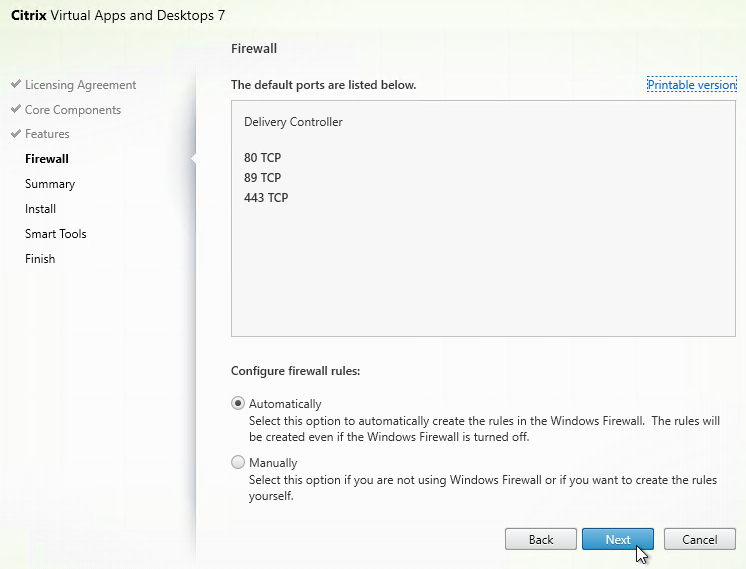746x569 pixels.
Task: Click the '89 TCP' port entry
Action: (263, 177)
